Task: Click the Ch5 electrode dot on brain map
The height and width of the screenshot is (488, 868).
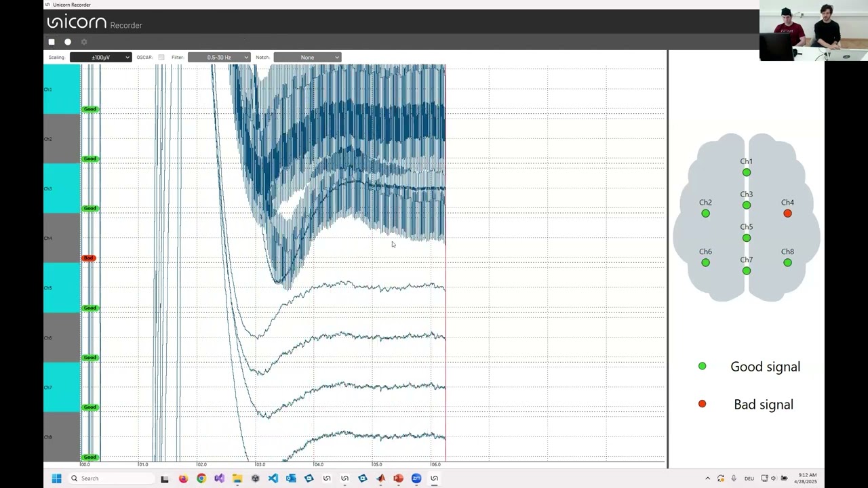Action: point(747,238)
